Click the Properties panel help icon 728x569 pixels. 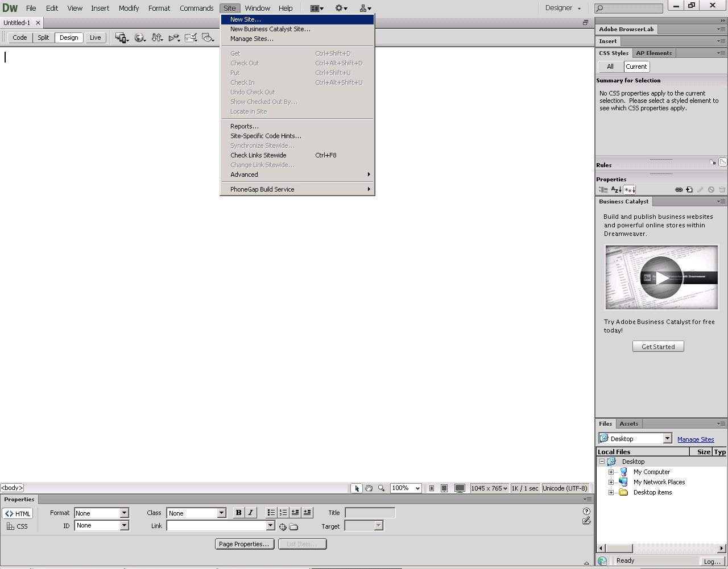586,512
